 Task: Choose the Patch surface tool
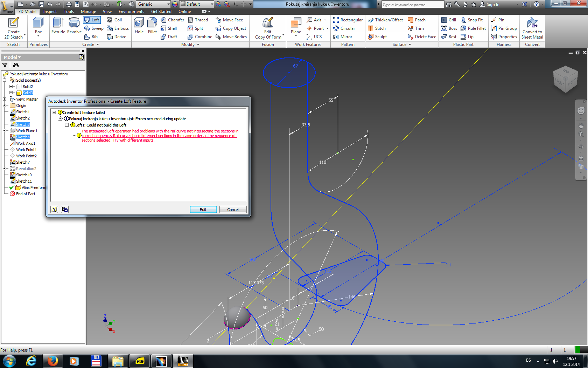pos(416,20)
